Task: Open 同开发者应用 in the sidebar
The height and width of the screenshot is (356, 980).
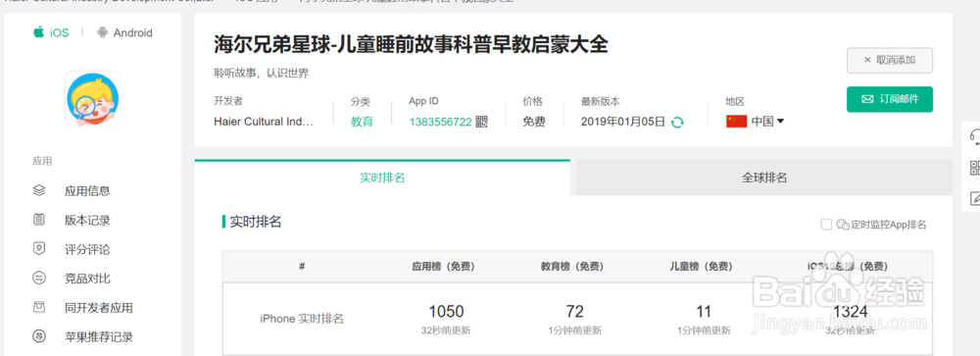Action: pos(99,308)
